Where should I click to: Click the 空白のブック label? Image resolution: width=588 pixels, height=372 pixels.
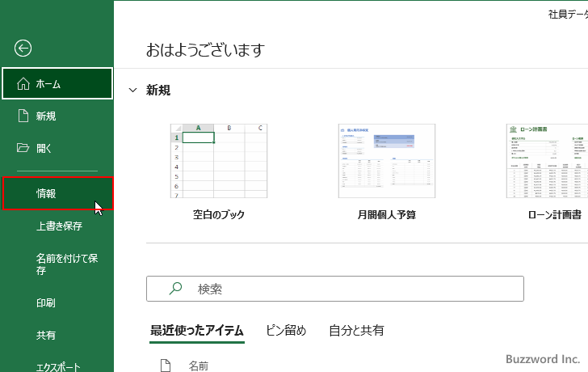[x=219, y=215]
